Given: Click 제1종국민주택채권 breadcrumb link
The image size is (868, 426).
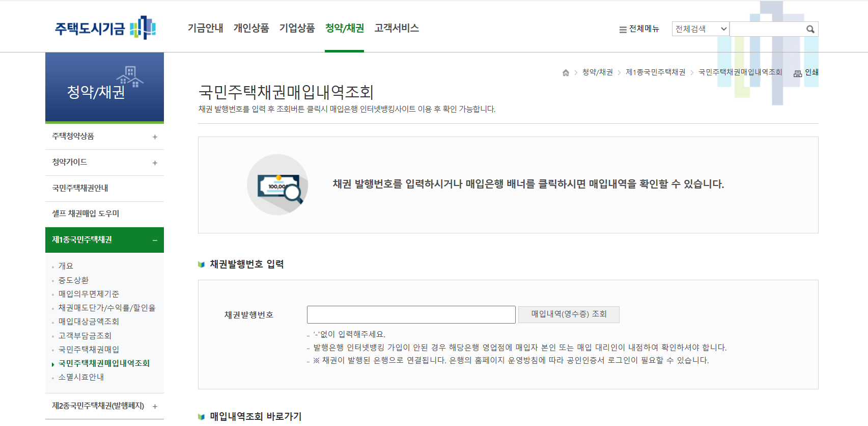Looking at the screenshot, I should [x=655, y=72].
